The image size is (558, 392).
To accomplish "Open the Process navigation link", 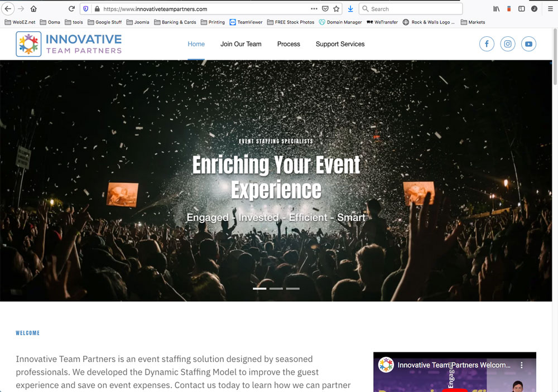I will point(288,44).
